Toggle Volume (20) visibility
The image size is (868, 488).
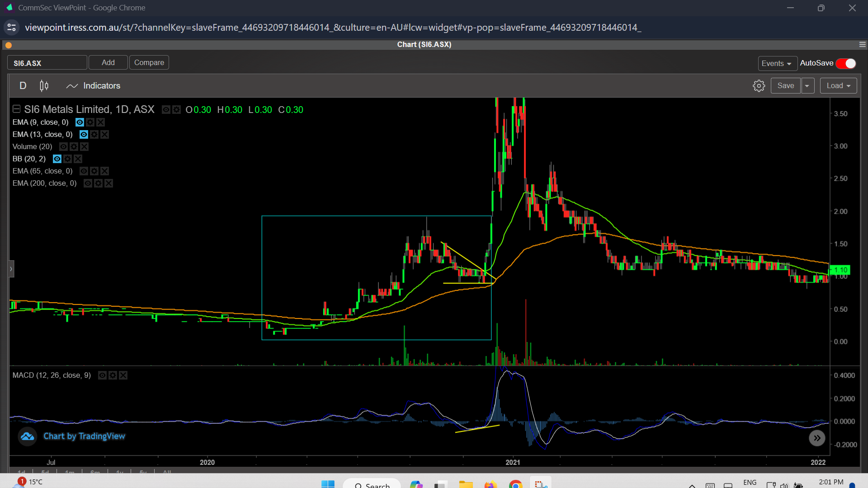tap(63, 147)
